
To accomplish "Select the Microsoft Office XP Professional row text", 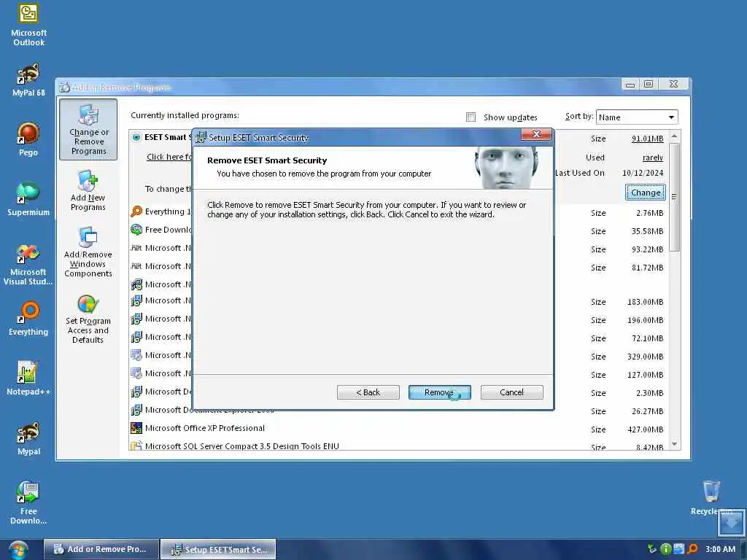I will pos(205,428).
